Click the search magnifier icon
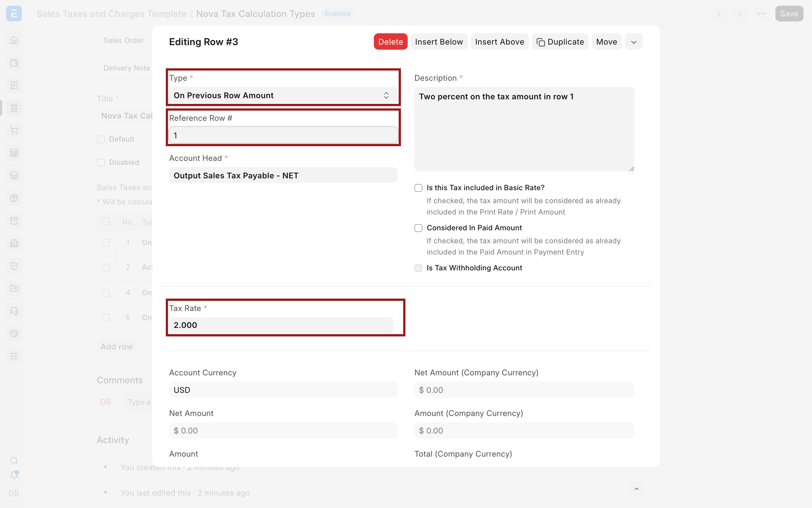 14,460
